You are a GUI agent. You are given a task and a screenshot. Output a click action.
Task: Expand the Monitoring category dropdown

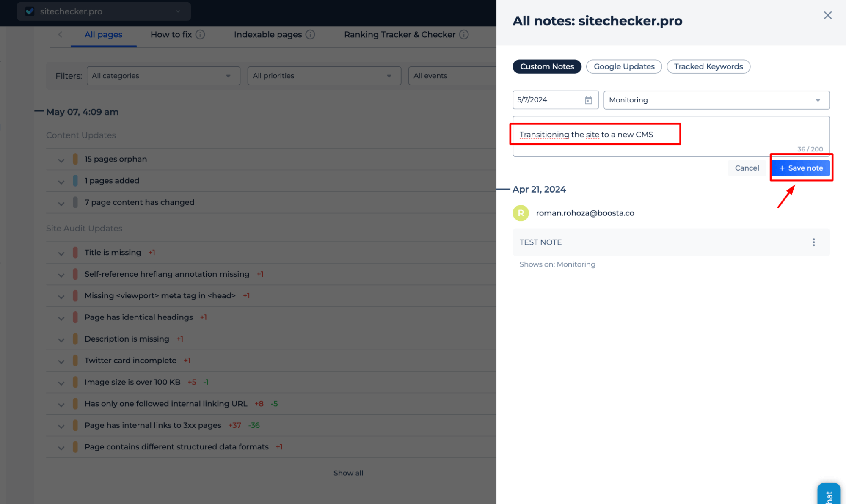[x=817, y=99]
